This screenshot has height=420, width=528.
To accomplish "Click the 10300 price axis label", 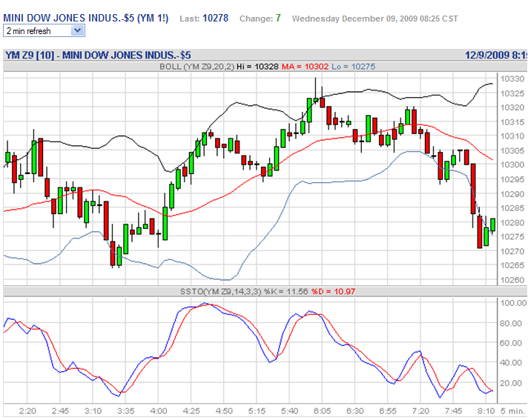I will [x=512, y=164].
